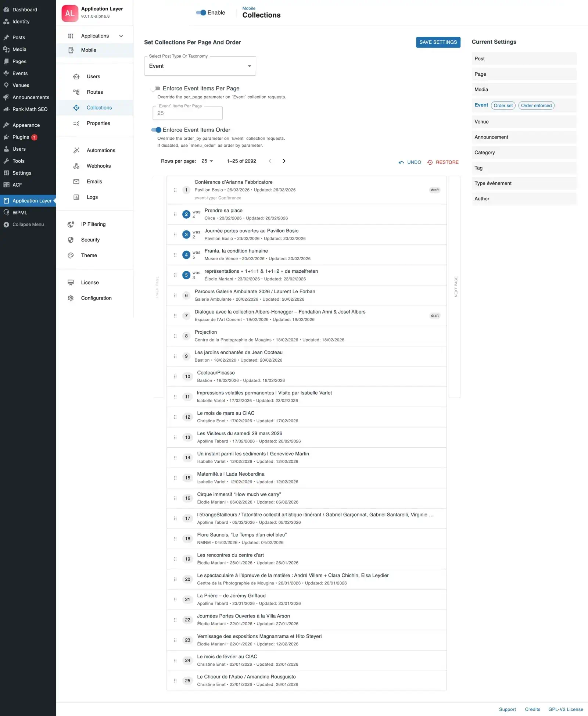Disable Enforce Event Items Order switch

pos(156,130)
